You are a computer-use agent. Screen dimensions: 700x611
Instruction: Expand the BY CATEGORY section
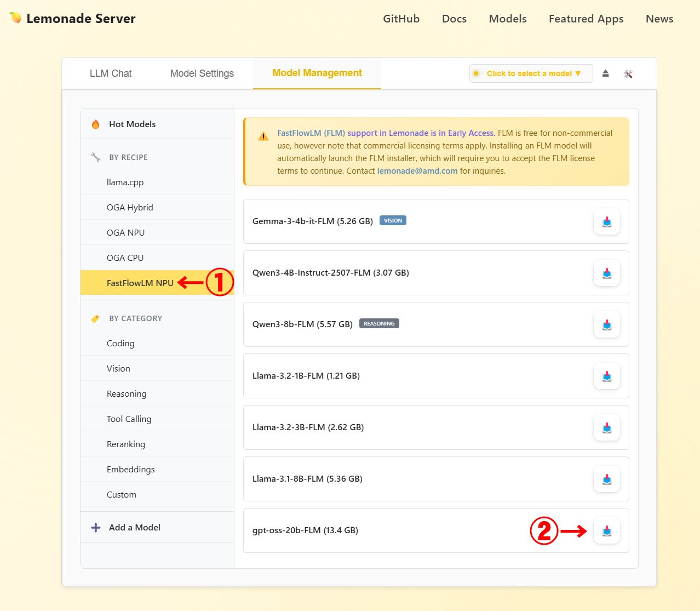pos(135,318)
